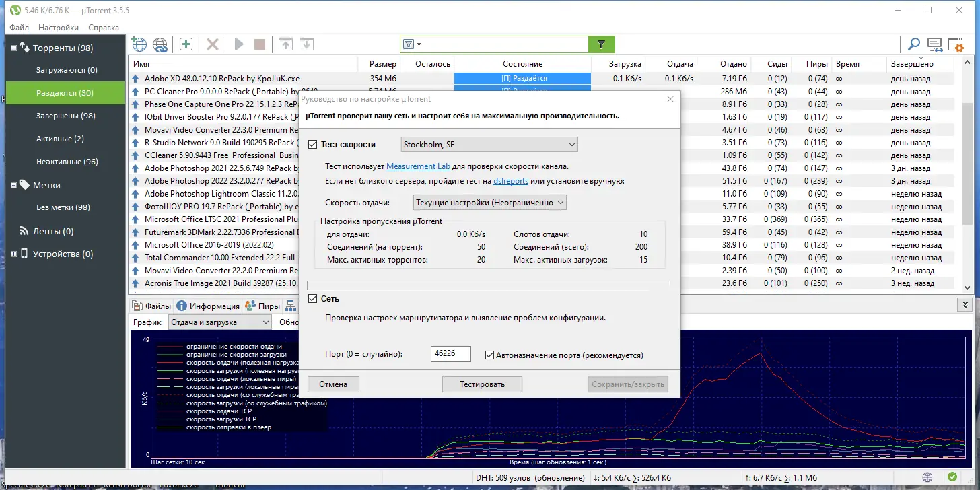Click the Файлы tab icon
Viewport: 980px width, 490px height.
138,306
